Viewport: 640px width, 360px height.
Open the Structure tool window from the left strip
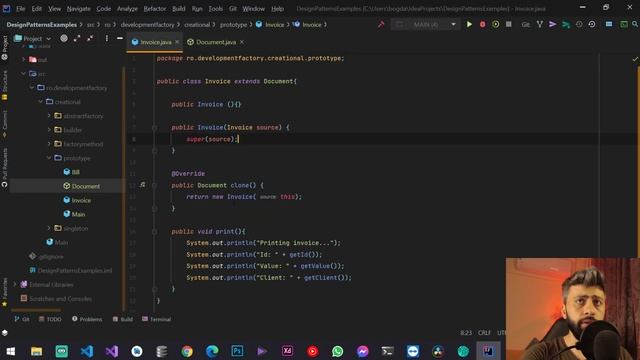point(4,85)
